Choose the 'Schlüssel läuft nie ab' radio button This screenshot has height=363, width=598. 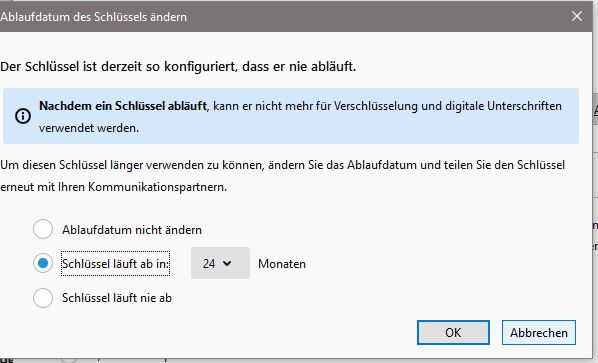(43, 297)
